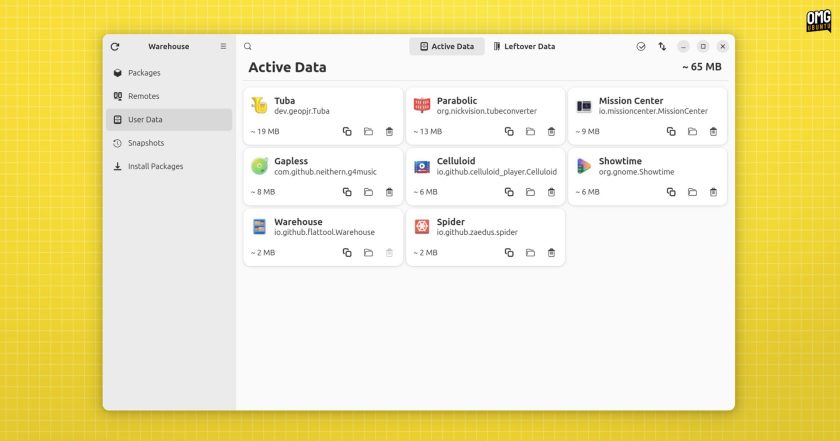This screenshot has width=840, height=441.
Task: Copy Parabolic data path
Action: tap(509, 131)
